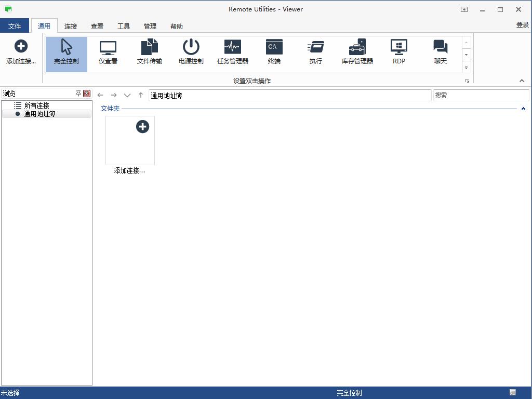Select the 库存管理器 (Inventory Manager) icon

[x=357, y=51]
